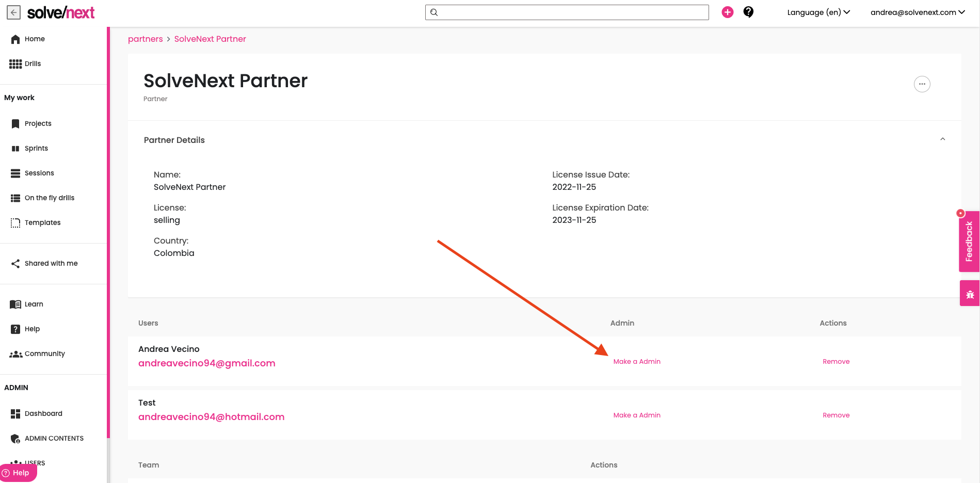Make Test user an admin

(x=637, y=415)
